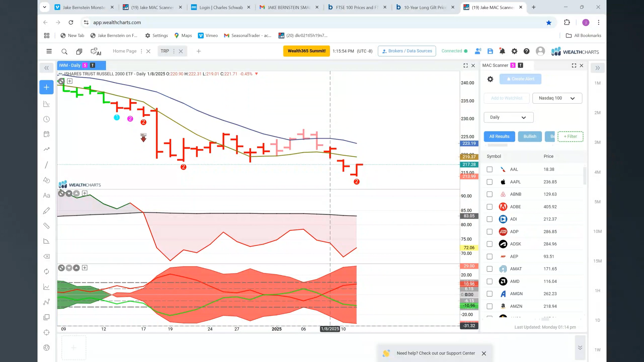Switch to Login Charles Schwab browser tab

pos(221,7)
